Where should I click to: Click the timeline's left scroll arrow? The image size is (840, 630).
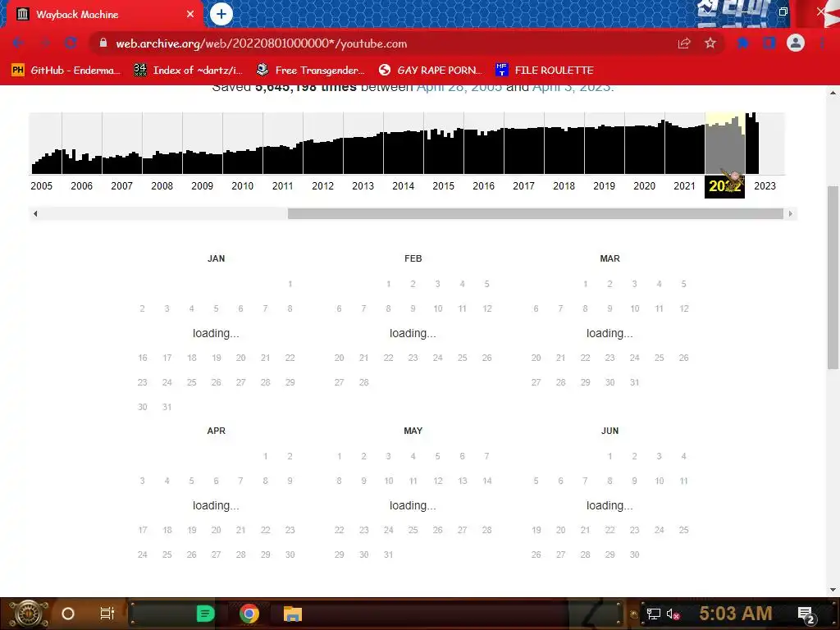tap(35, 214)
